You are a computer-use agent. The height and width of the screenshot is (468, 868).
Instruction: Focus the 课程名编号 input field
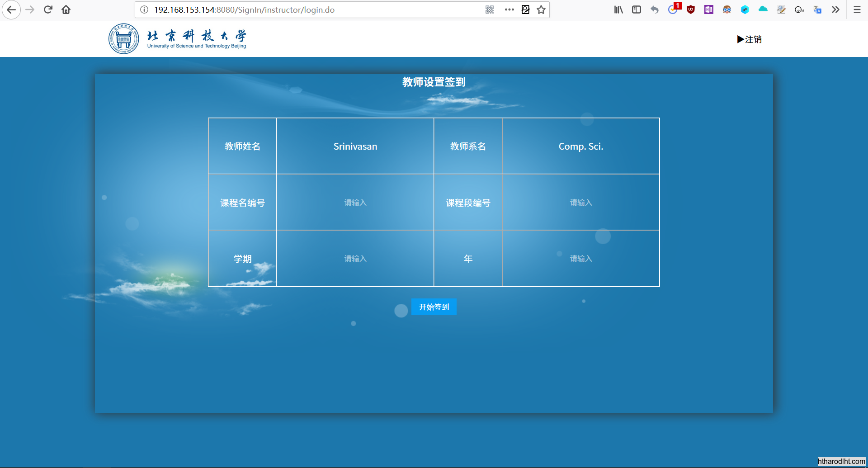(355, 203)
